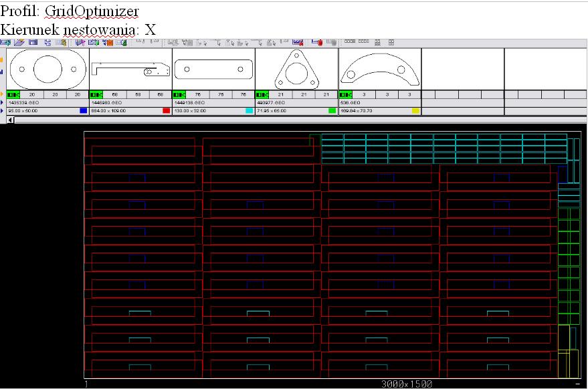The height and width of the screenshot is (389, 588).
Task: Click the word GridOptimizer in the heading
Action: (x=92, y=11)
